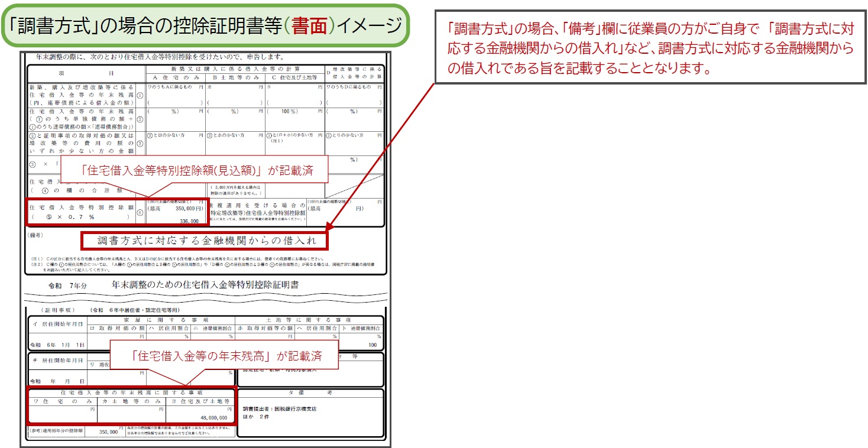Click the 調書提出者:国税銀行京橋支店 remark text

pyautogui.click(x=279, y=409)
